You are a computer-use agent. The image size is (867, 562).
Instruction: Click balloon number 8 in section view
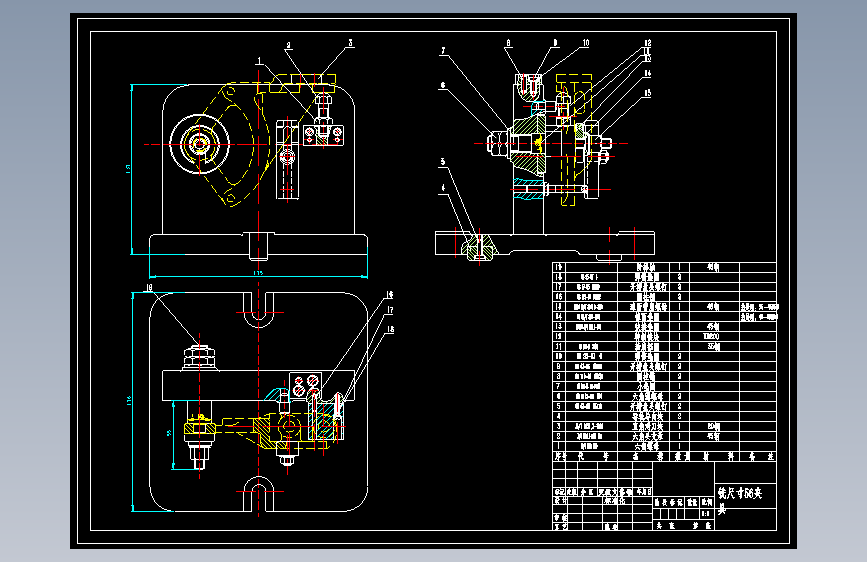[508, 43]
